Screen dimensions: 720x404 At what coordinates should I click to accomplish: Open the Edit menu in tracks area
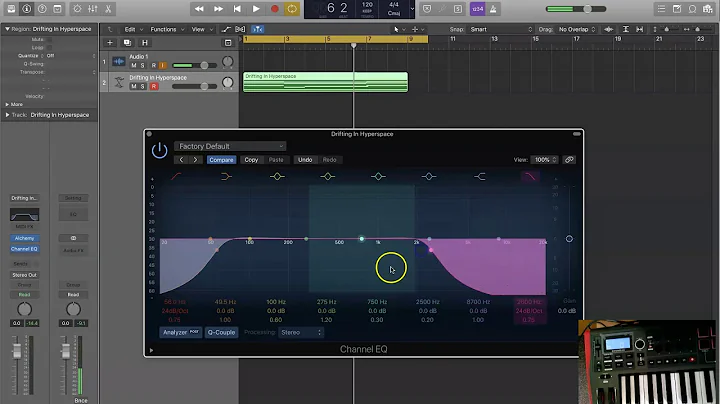(134, 29)
